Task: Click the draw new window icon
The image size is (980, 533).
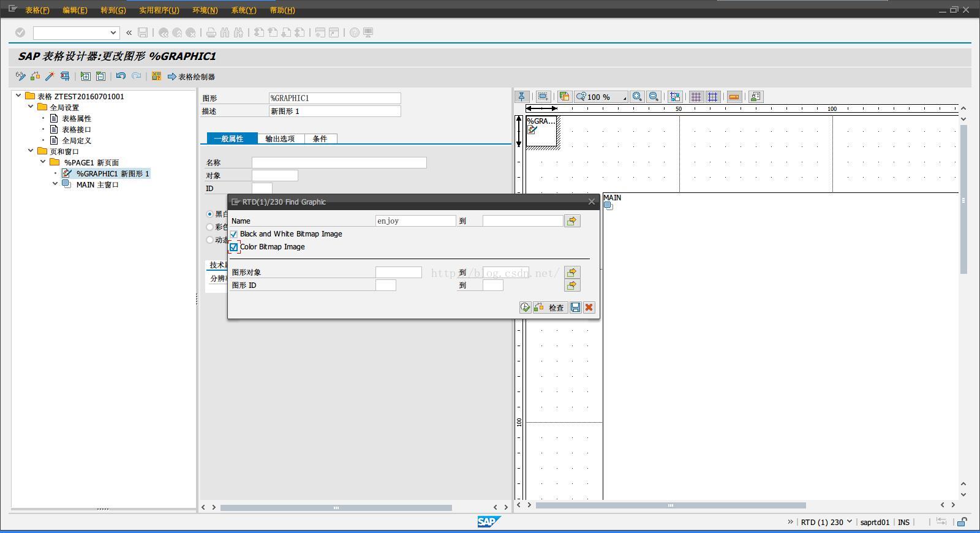Action: [x=543, y=97]
